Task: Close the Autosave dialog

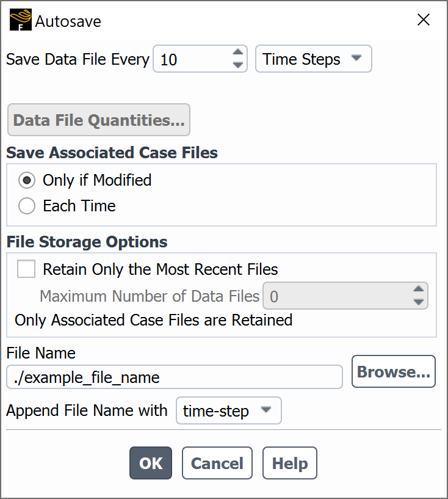Action: tap(424, 20)
